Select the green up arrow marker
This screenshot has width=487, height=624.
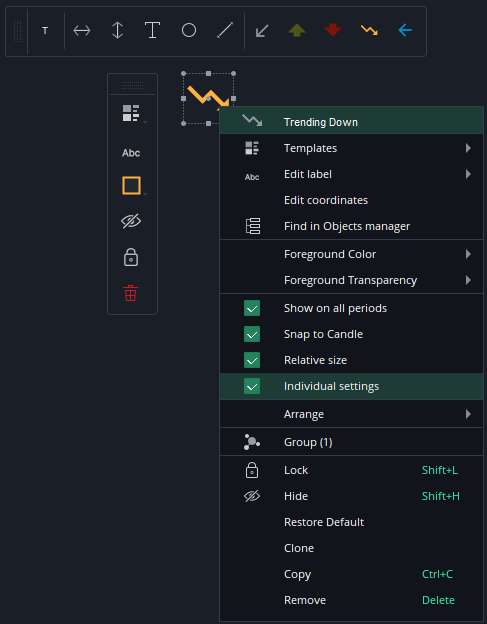click(297, 30)
